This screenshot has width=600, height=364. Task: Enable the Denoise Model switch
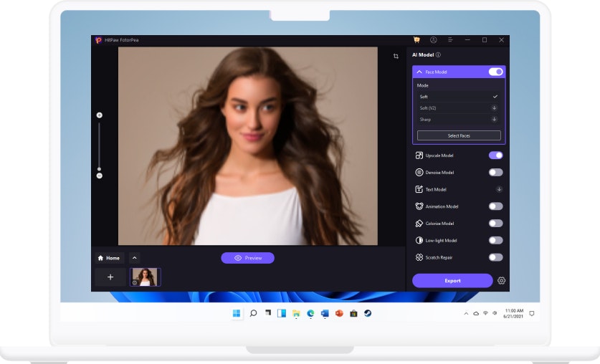tap(495, 173)
